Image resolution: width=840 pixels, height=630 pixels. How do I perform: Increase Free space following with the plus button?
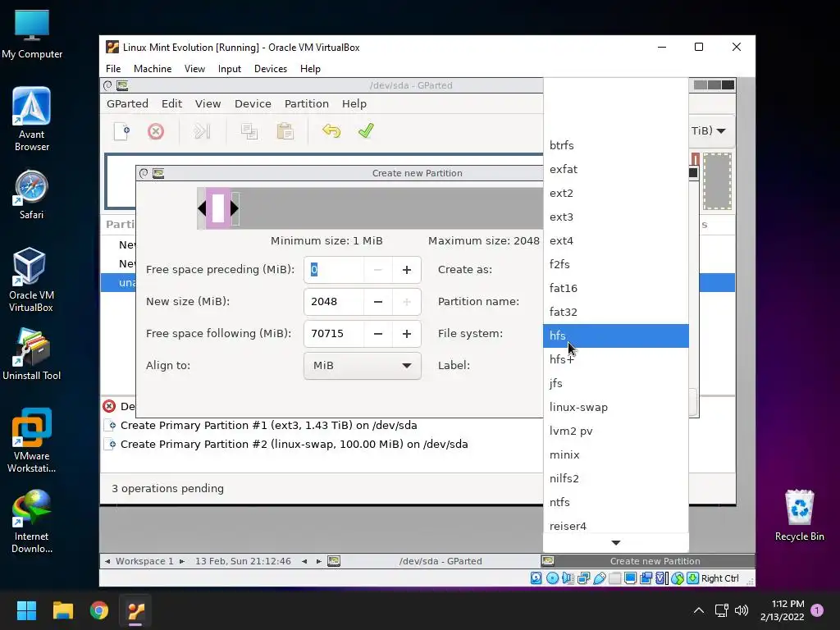pyautogui.click(x=407, y=334)
